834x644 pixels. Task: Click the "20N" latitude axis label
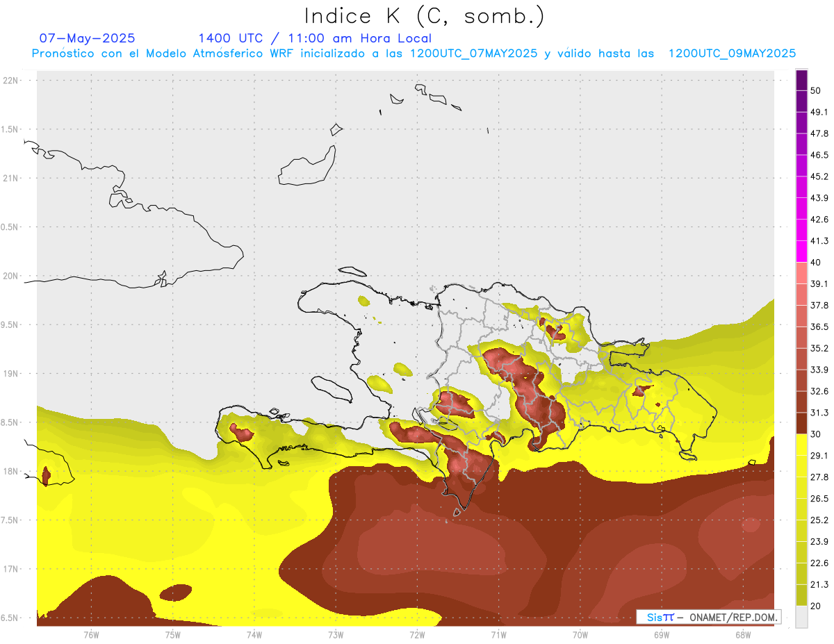click(x=11, y=276)
